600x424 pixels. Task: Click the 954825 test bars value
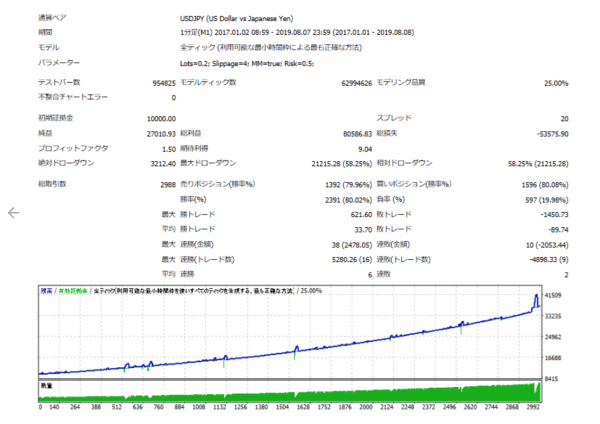point(163,83)
